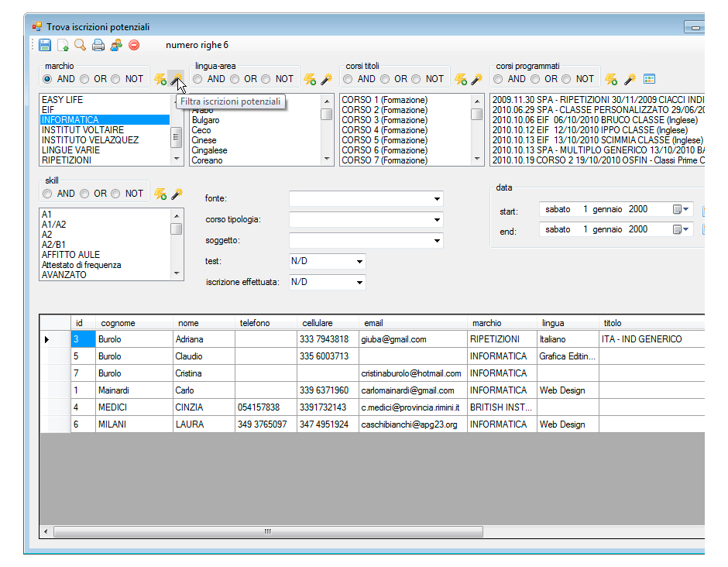Screen dimensions: 728x567
Task: Select the AND radio button under marchio
Action: coord(47,80)
